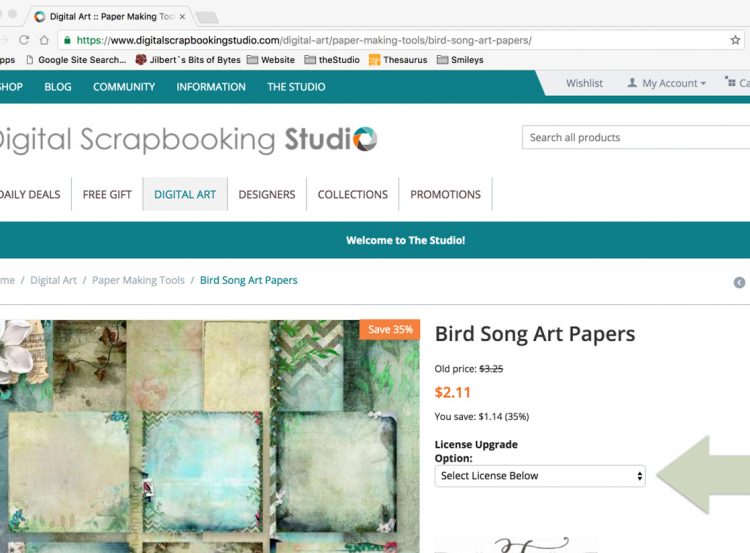This screenshot has height=553, width=750.
Task: Go to Digital Art breadcrumb
Action: click(54, 280)
